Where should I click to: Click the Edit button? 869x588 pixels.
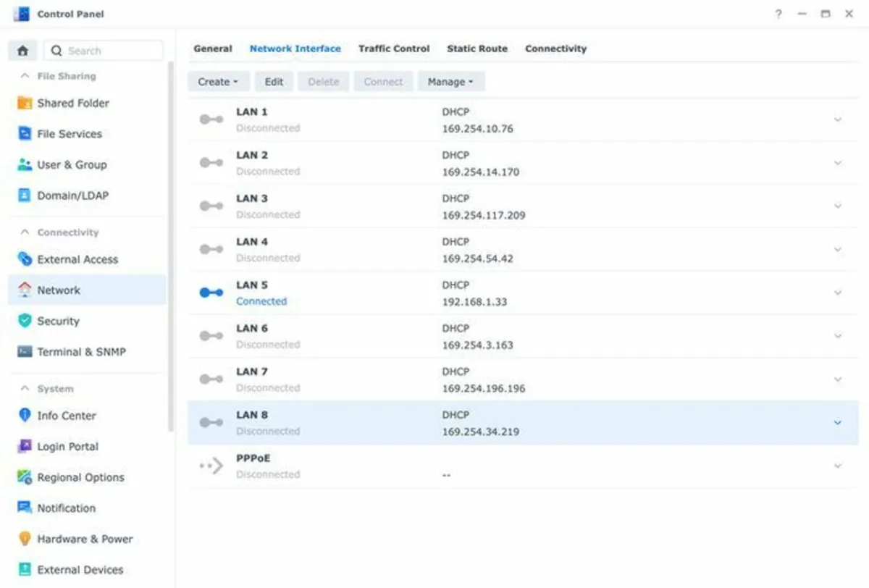point(274,82)
